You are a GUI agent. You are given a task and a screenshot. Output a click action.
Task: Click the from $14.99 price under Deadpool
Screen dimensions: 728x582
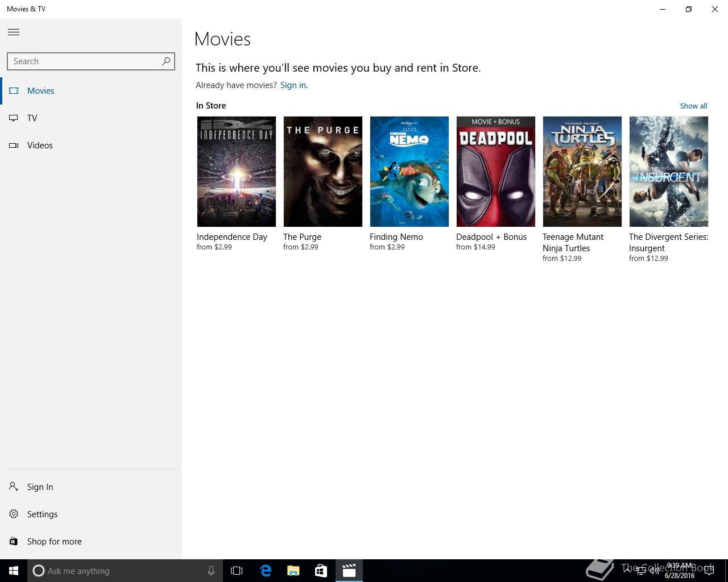tap(475, 247)
